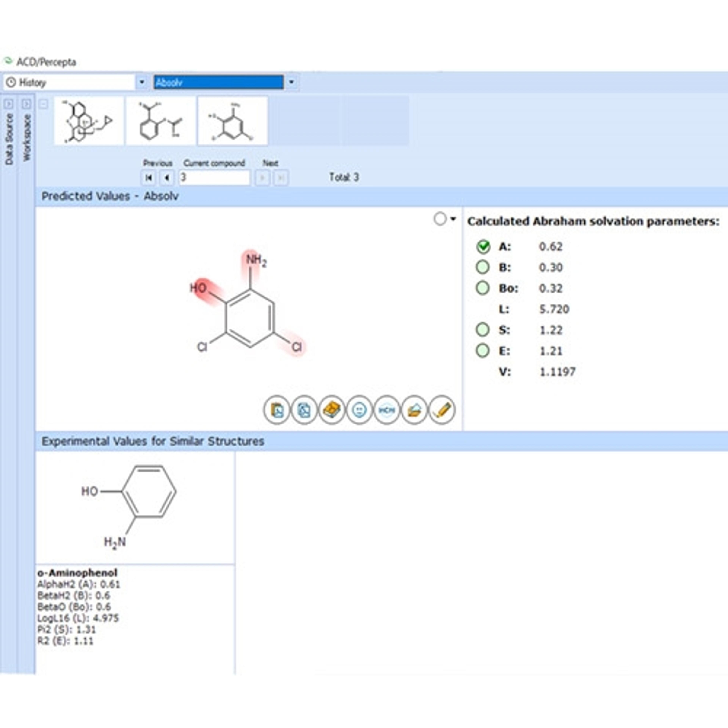Open the yellow book dictionary icon
This screenshot has height=728, width=728.
332,409
